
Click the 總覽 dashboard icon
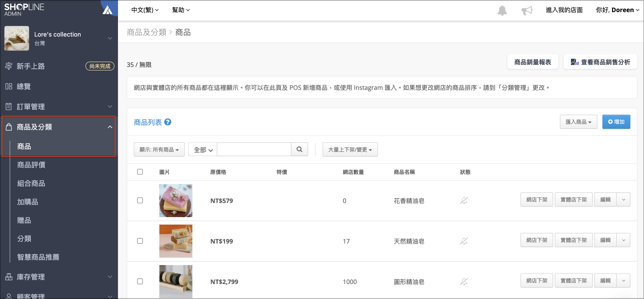coord(9,86)
